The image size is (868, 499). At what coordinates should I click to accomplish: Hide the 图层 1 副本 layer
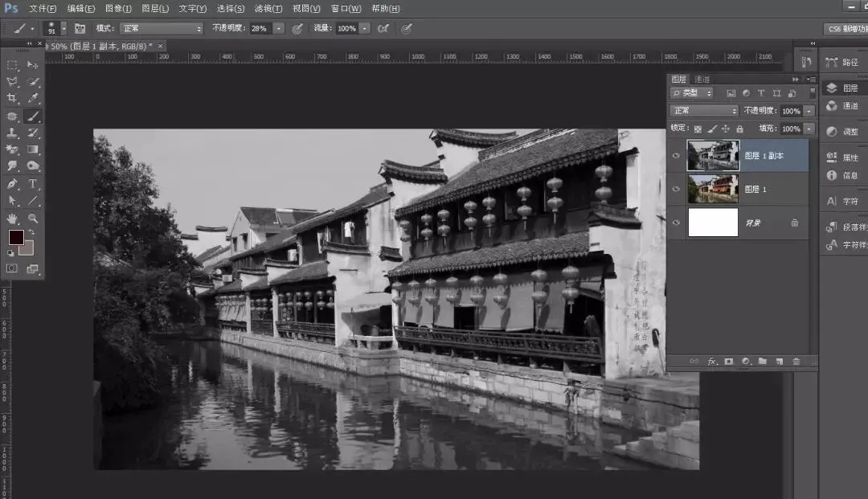click(676, 156)
